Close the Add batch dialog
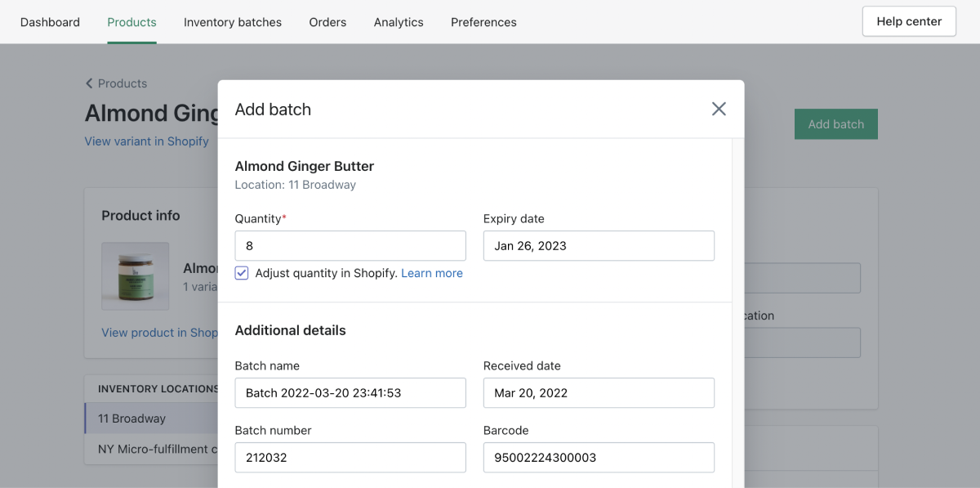 point(719,109)
